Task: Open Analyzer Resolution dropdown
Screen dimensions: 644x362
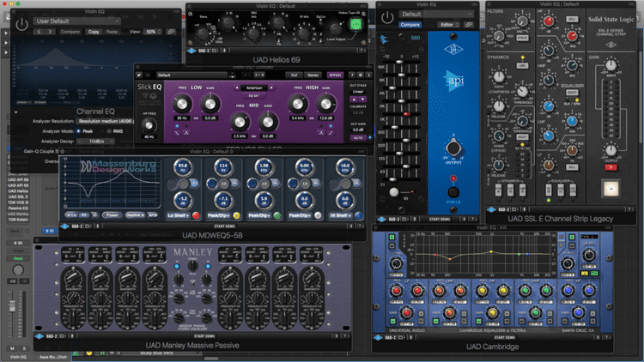Action: [x=106, y=121]
